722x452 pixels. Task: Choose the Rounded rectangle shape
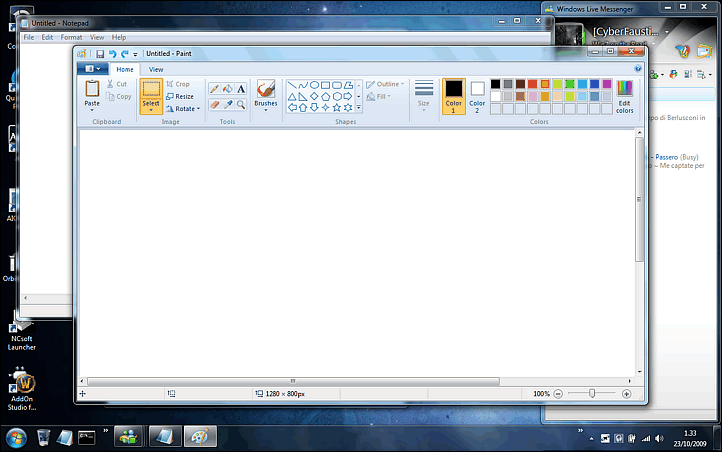(337, 85)
